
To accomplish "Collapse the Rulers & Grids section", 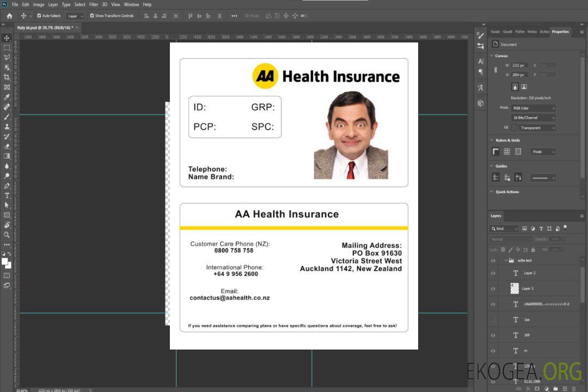I will (x=492, y=140).
